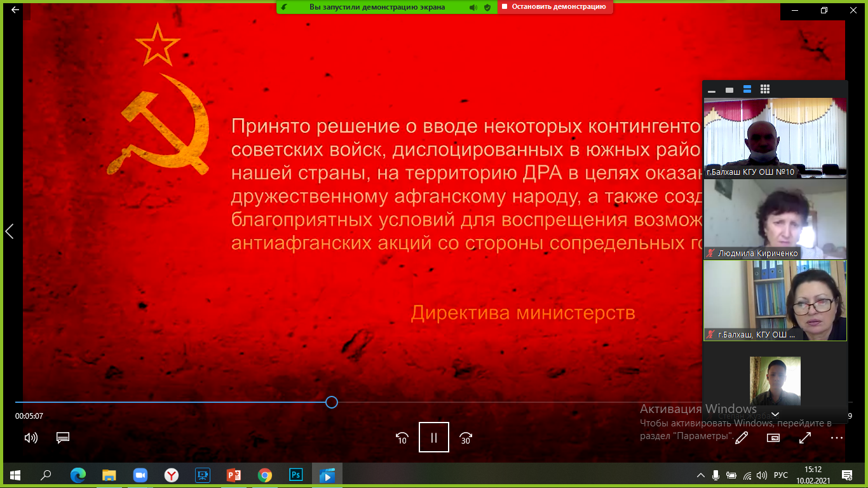Click the green screen sharing status label
This screenshot has height=488, width=868.
tap(377, 7)
